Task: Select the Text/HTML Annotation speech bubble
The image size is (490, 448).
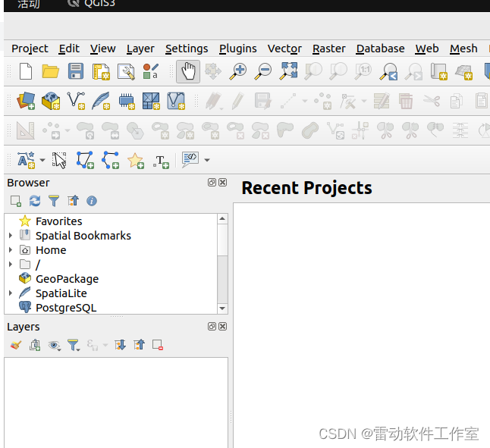Action: 190,159
